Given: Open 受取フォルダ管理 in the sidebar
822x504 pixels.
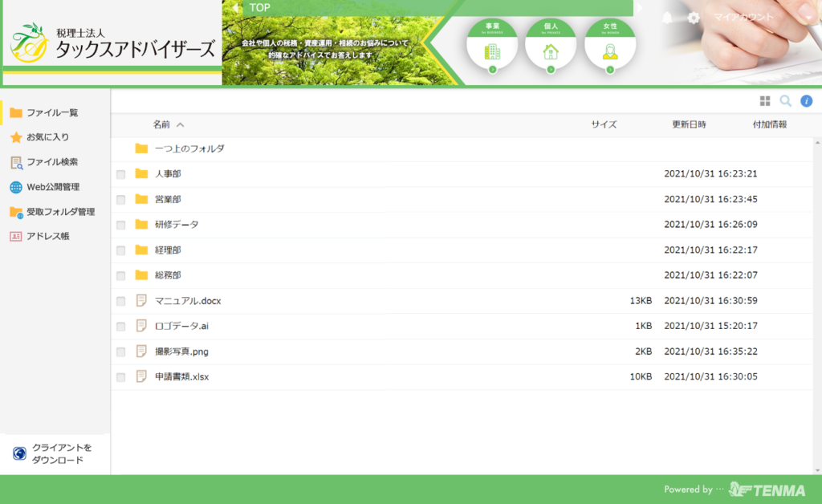Looking at the screenshot, I should pos(61,212).
